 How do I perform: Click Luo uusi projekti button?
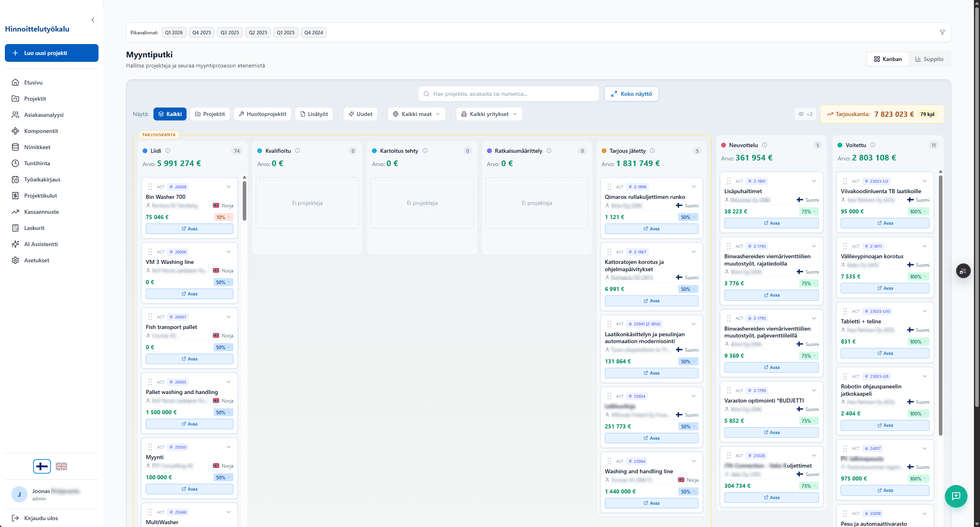[x=52, y=53]
